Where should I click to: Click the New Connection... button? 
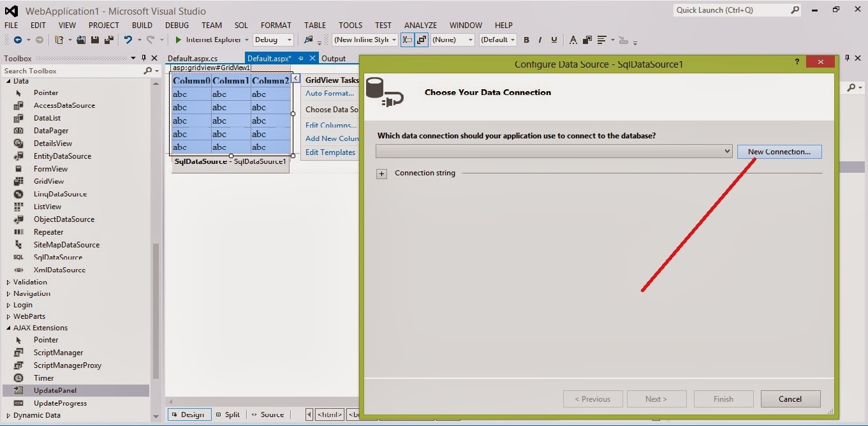[779, 152]
